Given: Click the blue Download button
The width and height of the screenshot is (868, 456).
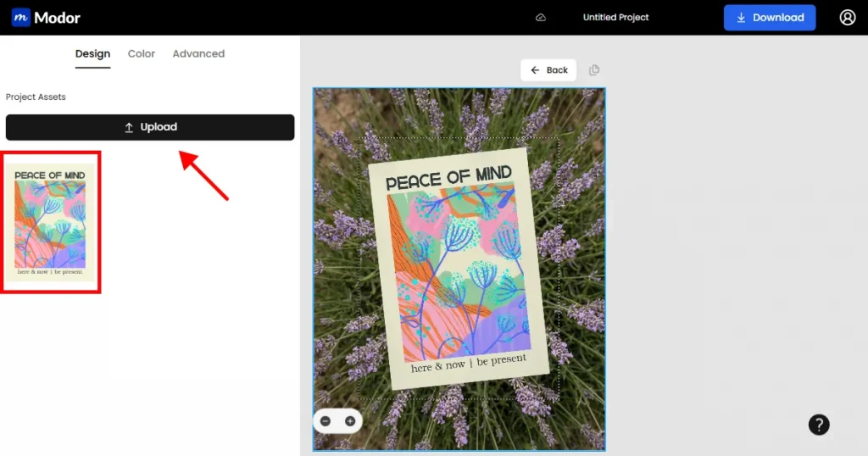Looking at the screenshot, I should pyautogui.click(x=770, y=18).
